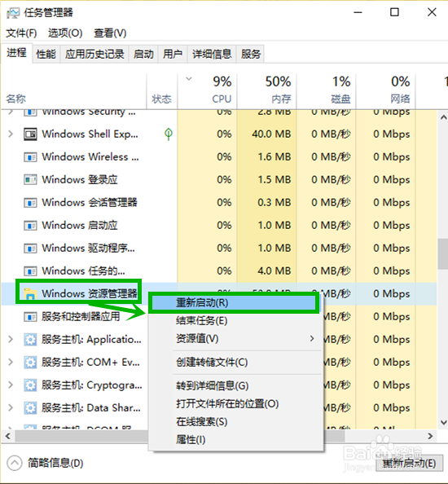Select the Windows 驱动程序... process name

coord(89,249)
